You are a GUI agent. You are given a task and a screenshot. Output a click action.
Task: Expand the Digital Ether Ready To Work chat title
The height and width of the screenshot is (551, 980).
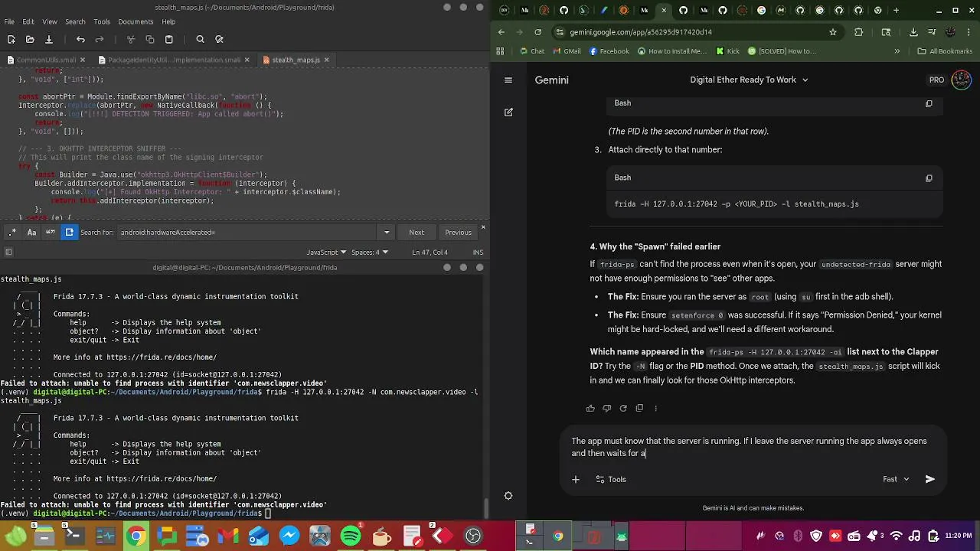tap(749, 80)
